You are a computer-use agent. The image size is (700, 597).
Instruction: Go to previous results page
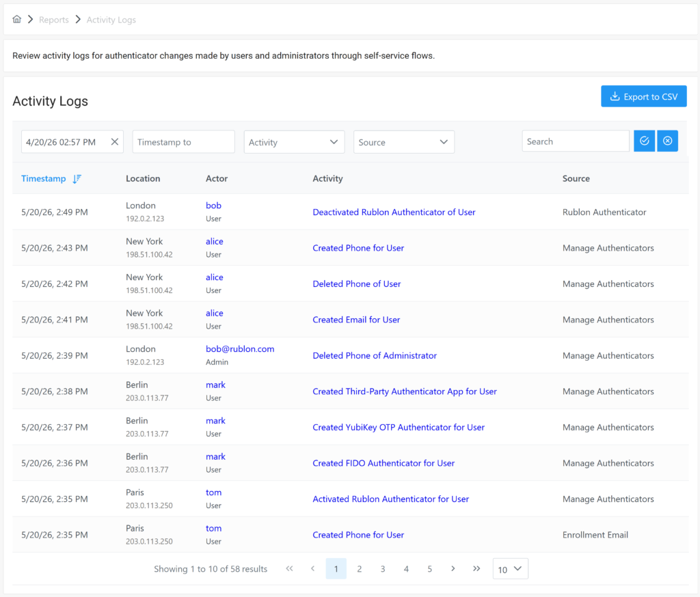[x=312, y=568]
